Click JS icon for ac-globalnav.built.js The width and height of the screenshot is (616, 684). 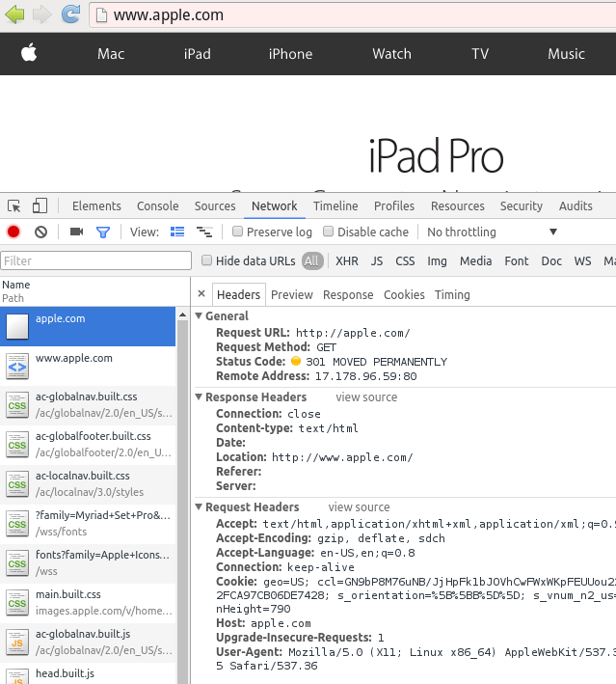[17, 643]
